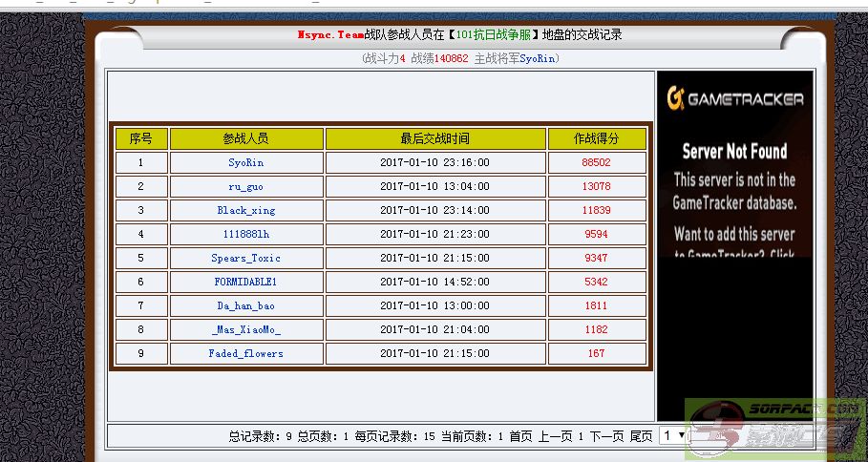This screenshot has height=462, width=868.
Task: Open Spears_Toxic player entry
Action: click(246, 258)
